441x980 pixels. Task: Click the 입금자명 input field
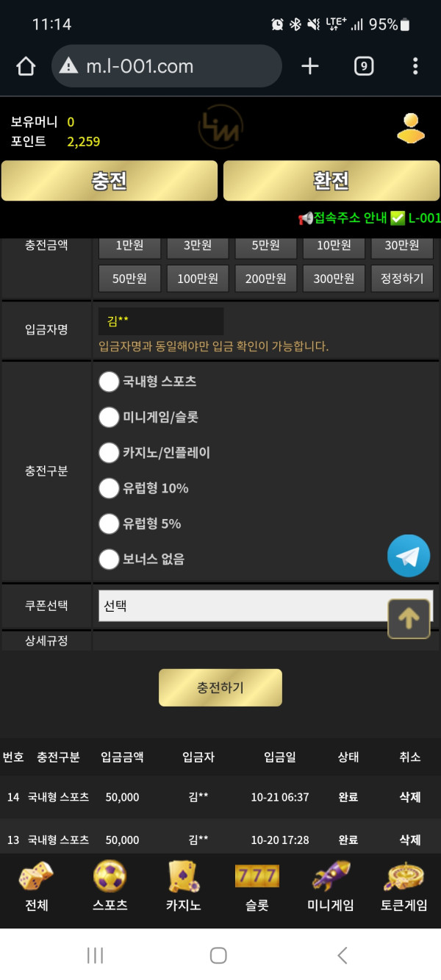pos(161,321)
